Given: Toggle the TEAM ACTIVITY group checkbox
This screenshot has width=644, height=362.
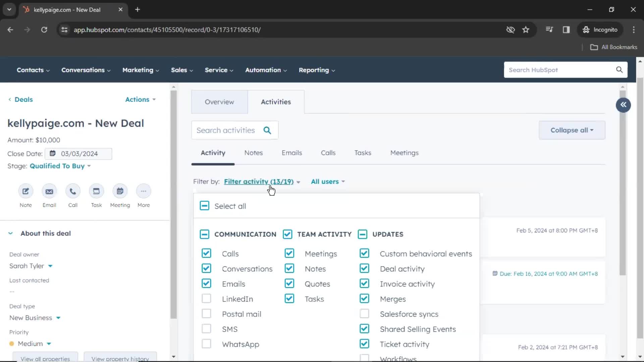Looking at the screenshot, I should point(287,234).
